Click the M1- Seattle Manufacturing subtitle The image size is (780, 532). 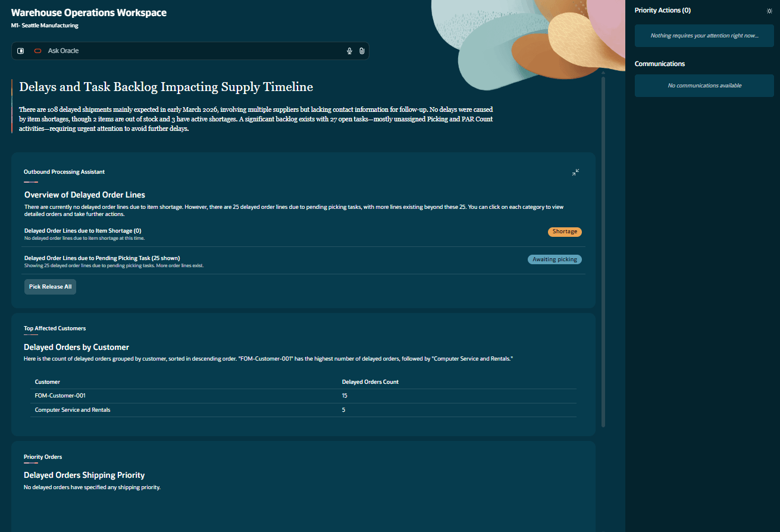(x=45, y=26)
